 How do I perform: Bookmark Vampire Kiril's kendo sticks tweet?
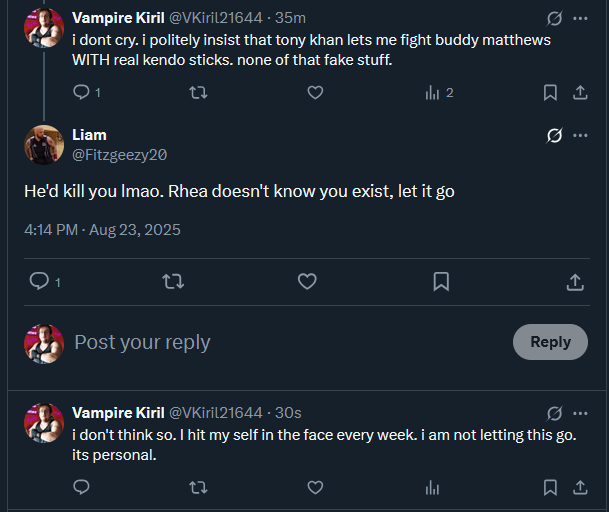point(550,93)
